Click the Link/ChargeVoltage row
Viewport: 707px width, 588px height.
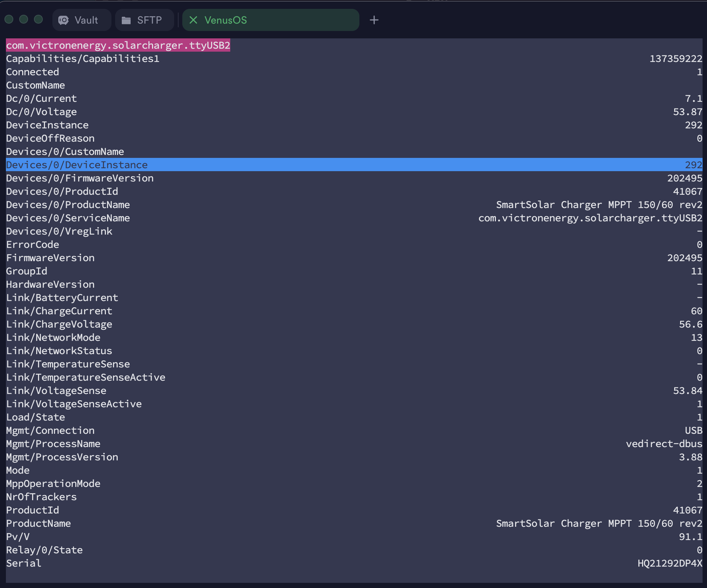click(x=59, y=324)
